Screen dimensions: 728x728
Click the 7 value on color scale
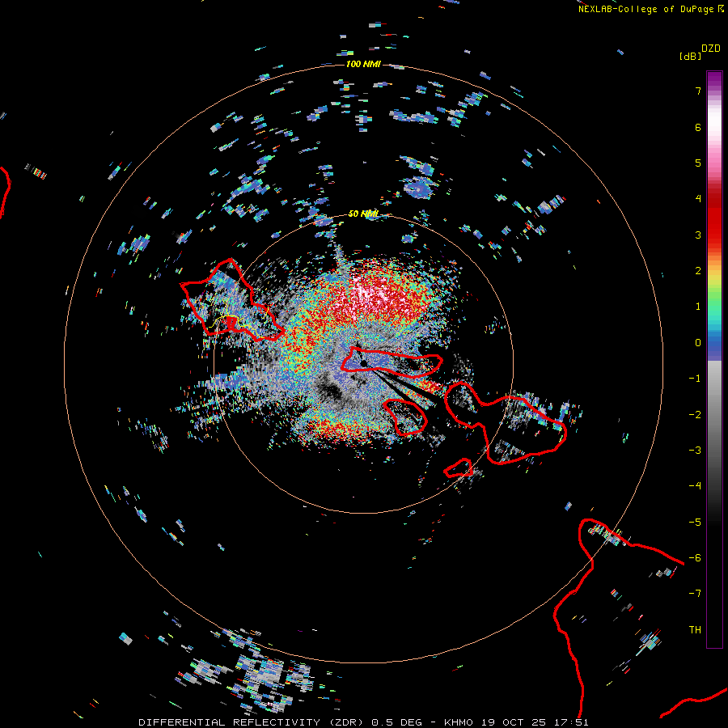click(698, 91)
